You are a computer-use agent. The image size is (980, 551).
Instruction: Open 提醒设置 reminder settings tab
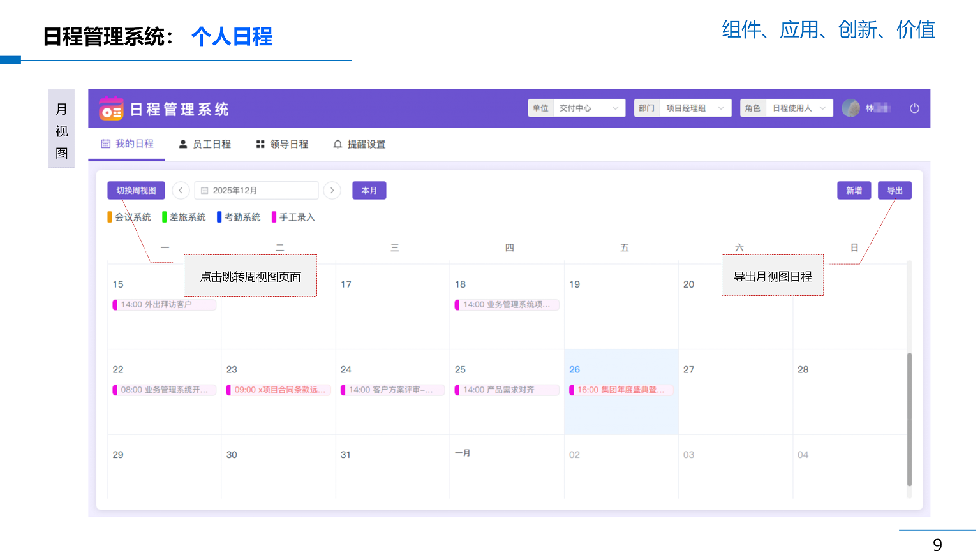(x=359, y=144)
